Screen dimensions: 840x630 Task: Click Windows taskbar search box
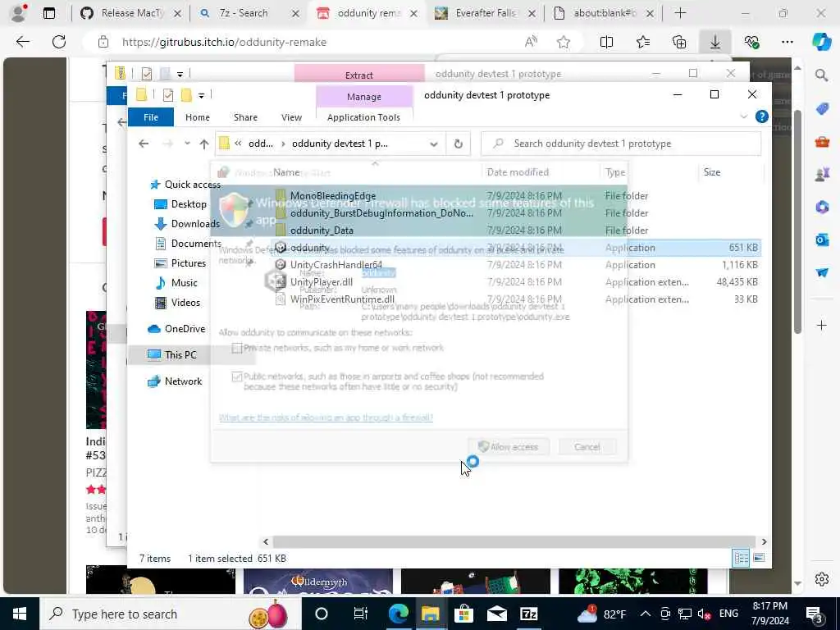coord(169,614)
